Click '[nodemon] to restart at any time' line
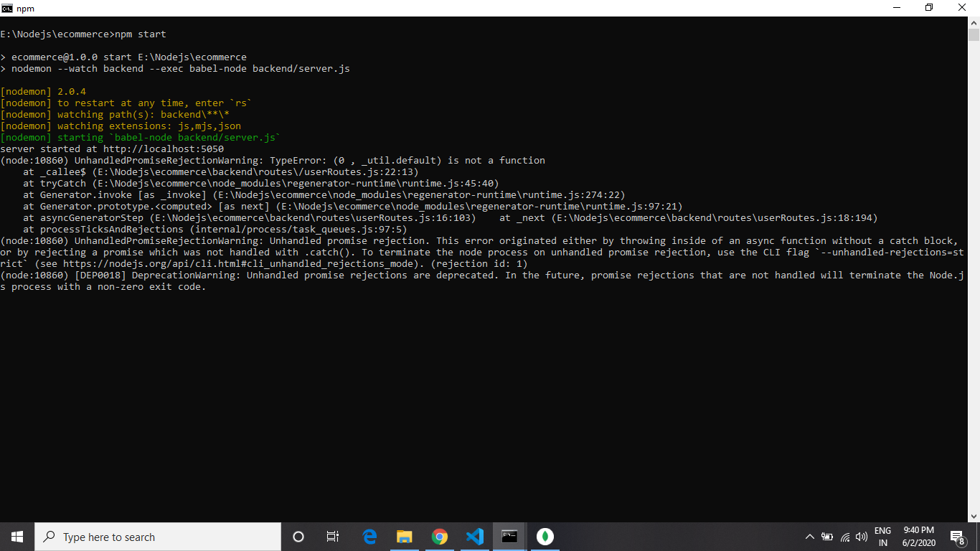 pos(126,103)
